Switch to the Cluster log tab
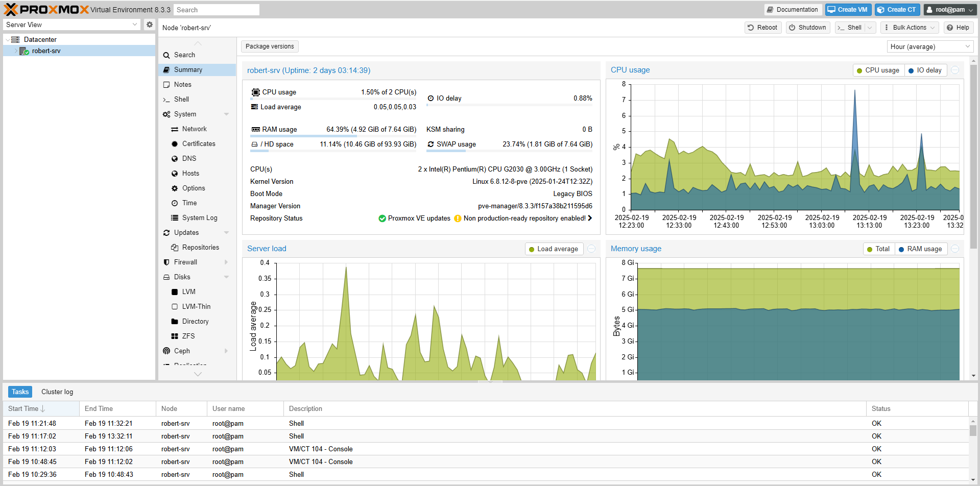980x486 pixels. [x=57, y=392]
